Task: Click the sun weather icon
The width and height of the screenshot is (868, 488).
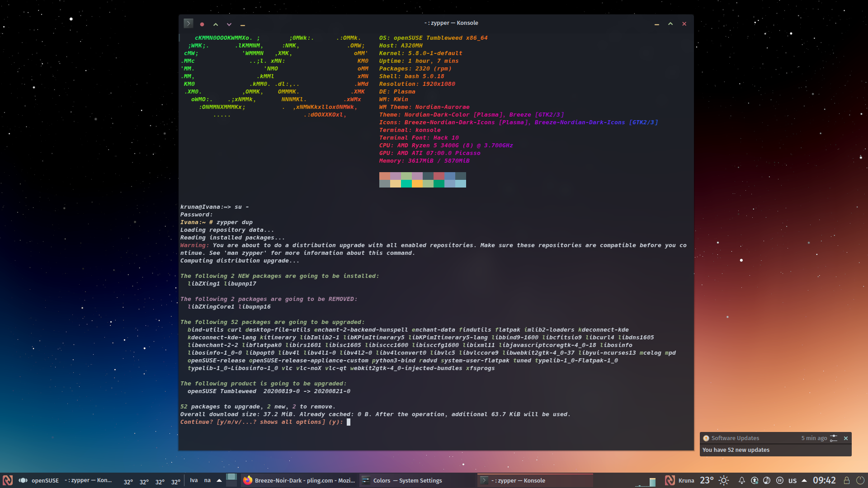Action: click(x=724, y=480)
